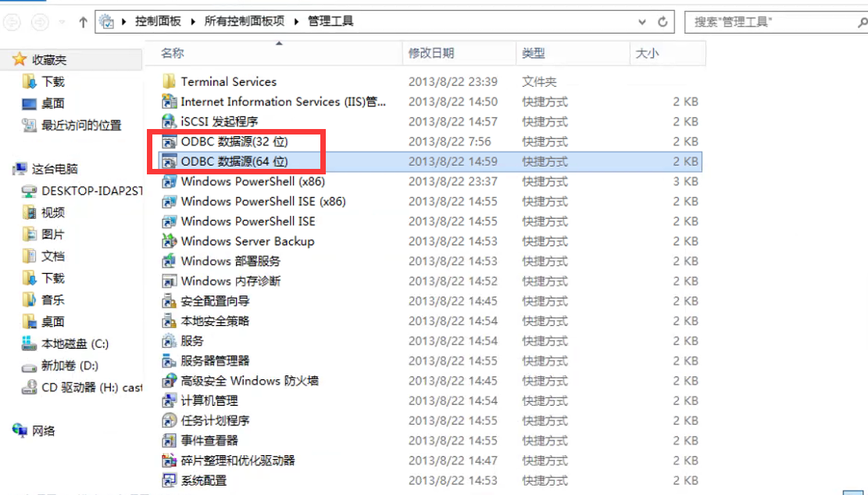Select the 服务 gear icon

(x=169, y=341)
